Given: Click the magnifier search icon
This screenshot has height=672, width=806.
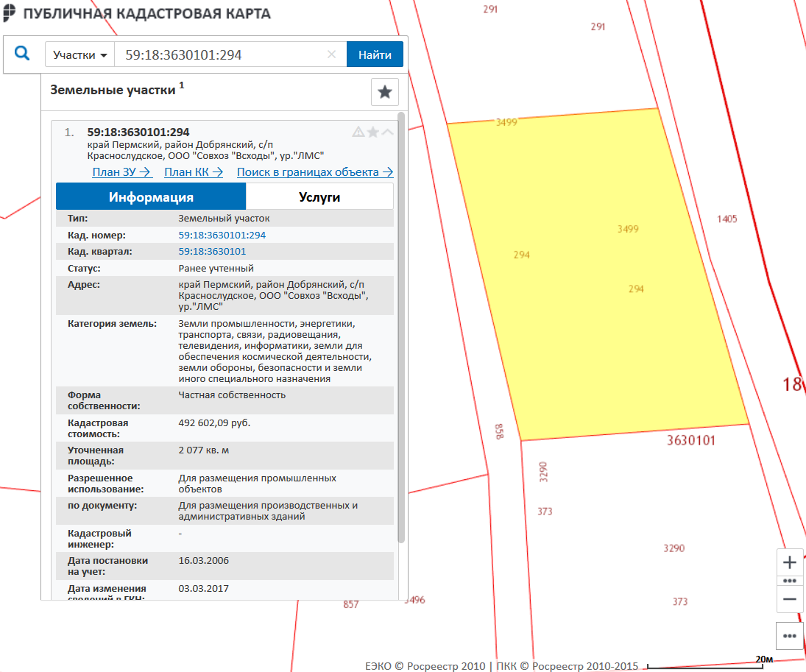Looking at the screenshot, I should pyautogui.click(x=22, y=54).
